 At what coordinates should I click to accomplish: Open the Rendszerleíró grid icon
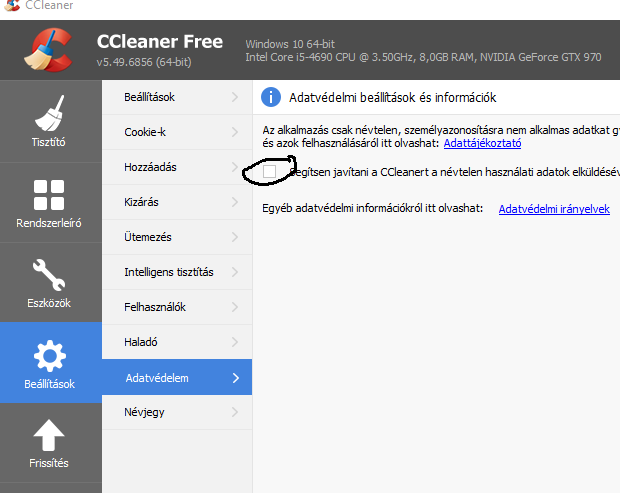click(49, 195)
